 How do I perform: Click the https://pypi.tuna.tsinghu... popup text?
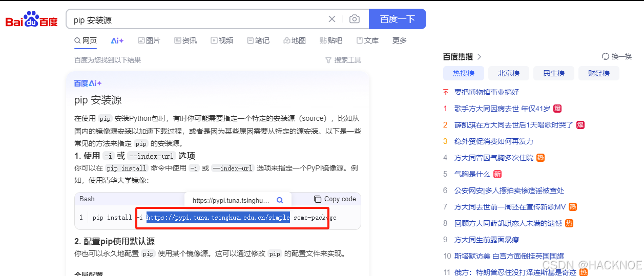click(231, 200)
